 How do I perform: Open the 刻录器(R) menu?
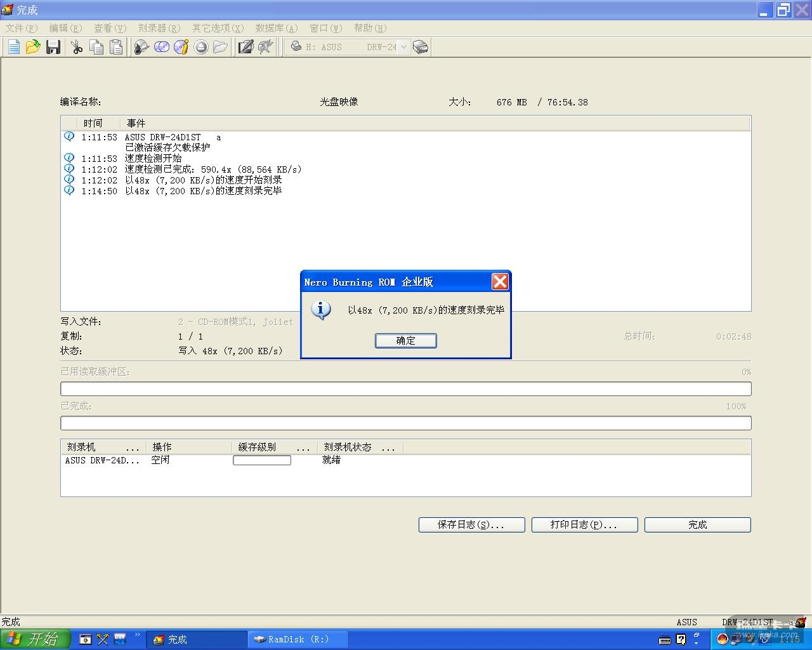(159, 28)
